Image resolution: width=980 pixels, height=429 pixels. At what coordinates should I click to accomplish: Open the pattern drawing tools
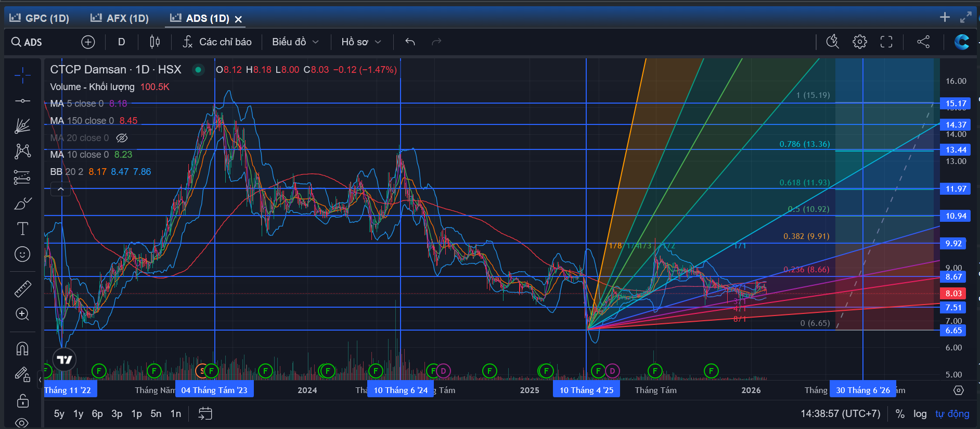[x=22, y=152]
